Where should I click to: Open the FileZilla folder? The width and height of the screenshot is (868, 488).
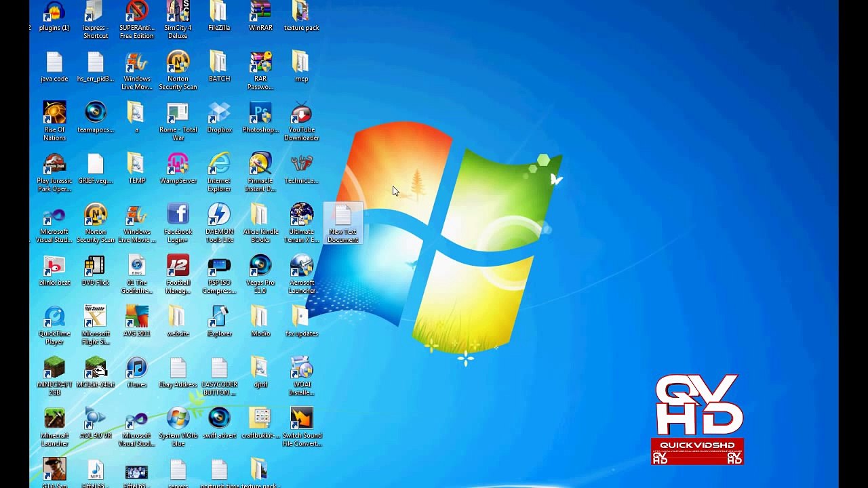(x=219, y=16)
